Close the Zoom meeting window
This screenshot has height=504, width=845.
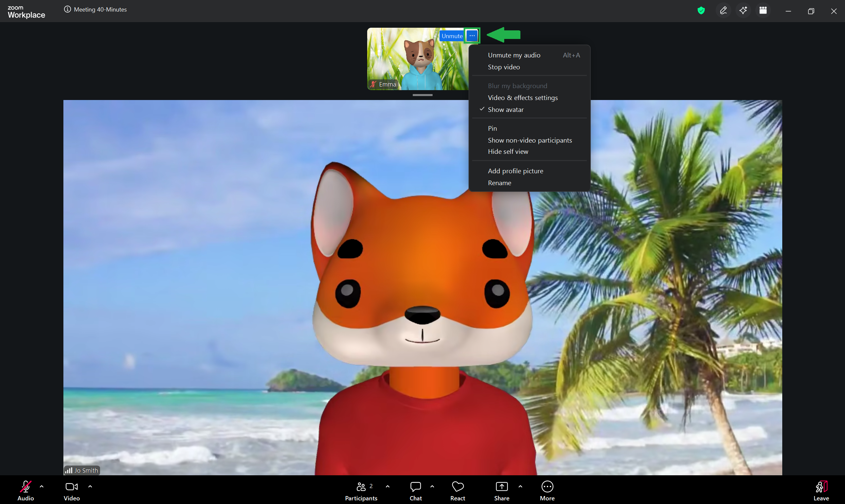pos(834,11)
